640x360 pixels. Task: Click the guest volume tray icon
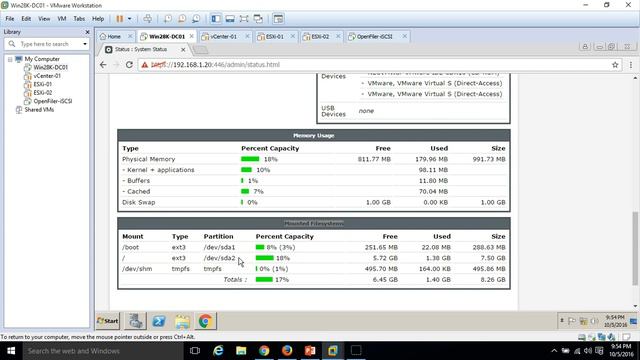595,321
